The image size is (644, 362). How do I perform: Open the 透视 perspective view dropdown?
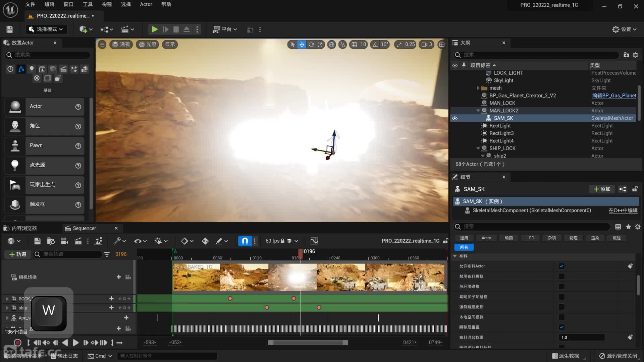(121, 45)
